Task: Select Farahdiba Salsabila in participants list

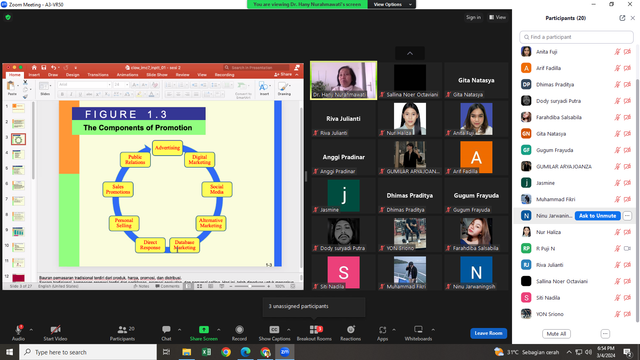Action: point(558,118)
